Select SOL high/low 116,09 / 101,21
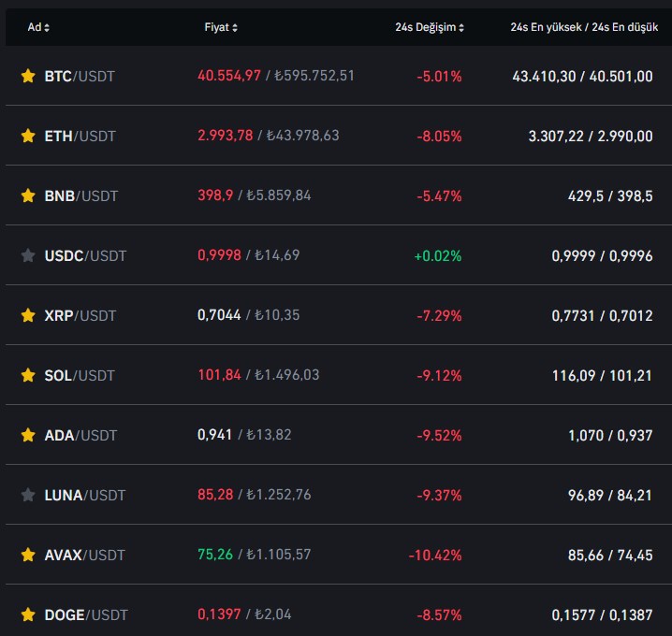 pyautogui.click(x=602, y=376)
